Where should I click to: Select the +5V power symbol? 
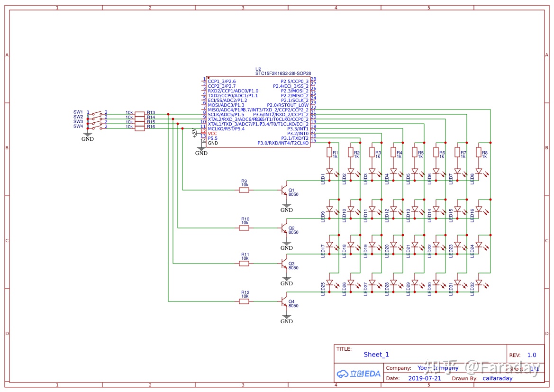194,133
